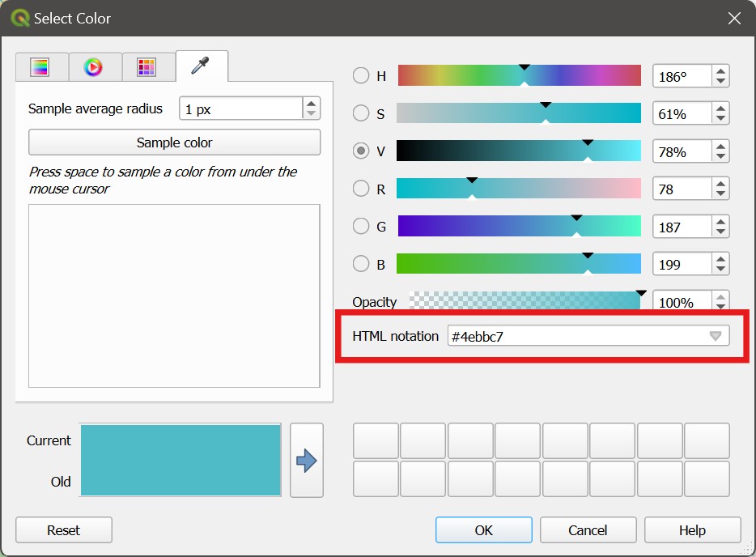Decrease the saturation with down arrow

click(720, 119)
